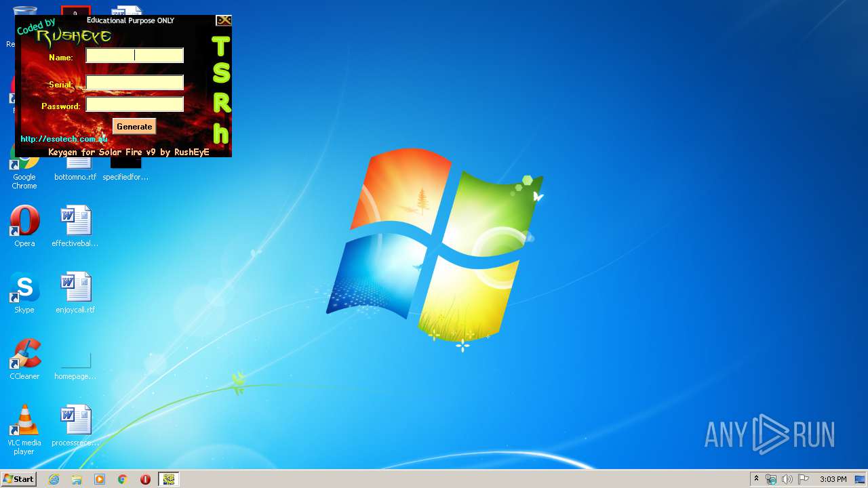The image size is (868, 488).
Task: Click the Password input field in keygen
Action: [x=134, y=104]
